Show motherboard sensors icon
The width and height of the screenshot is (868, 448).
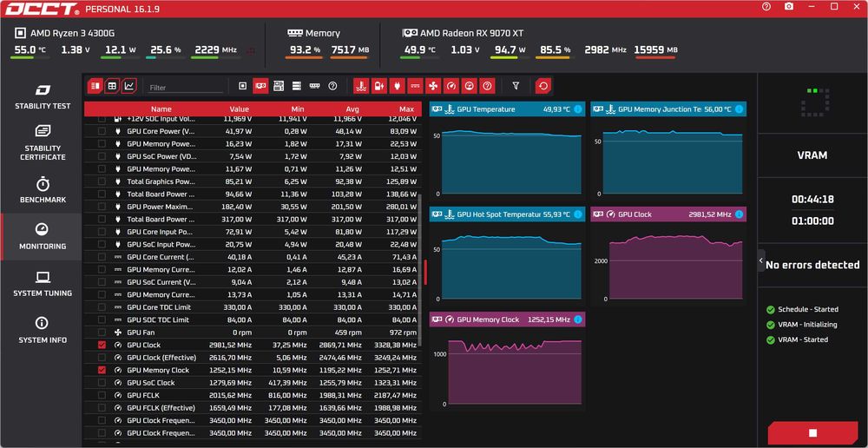coord(279,86)
